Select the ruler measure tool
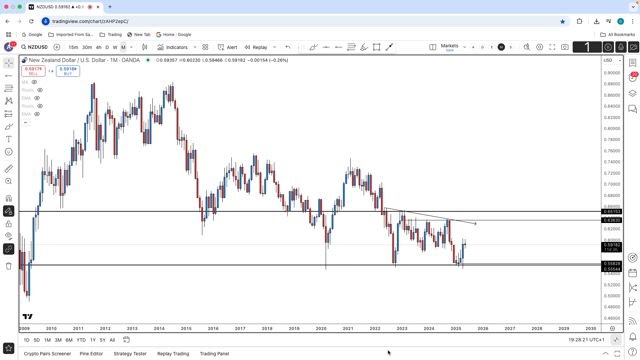The image size is (640, 360). (x=9, y=169)
